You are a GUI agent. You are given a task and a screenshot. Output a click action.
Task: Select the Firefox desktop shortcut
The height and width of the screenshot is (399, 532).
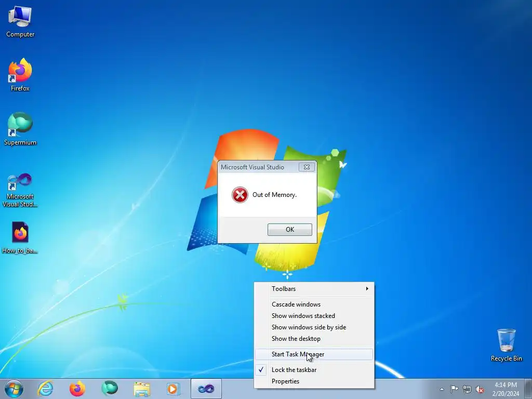pyautogui.click(x=20, y=75)
